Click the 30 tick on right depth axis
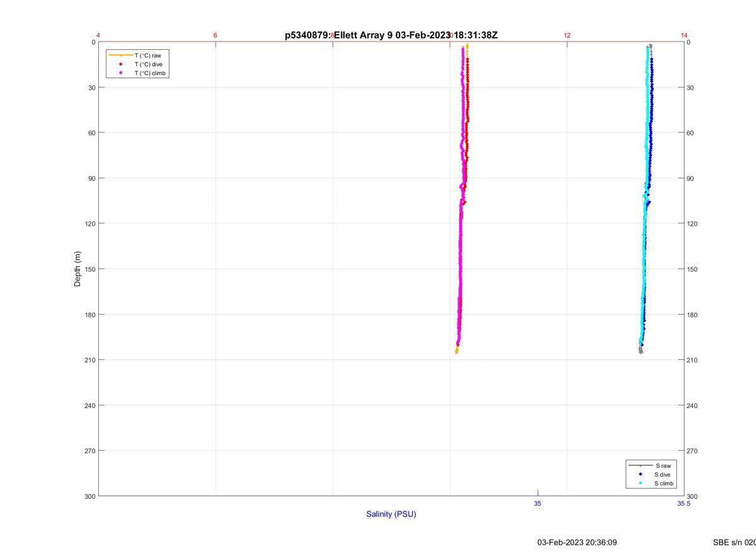The image size is (756, 558). pos(690,88)
